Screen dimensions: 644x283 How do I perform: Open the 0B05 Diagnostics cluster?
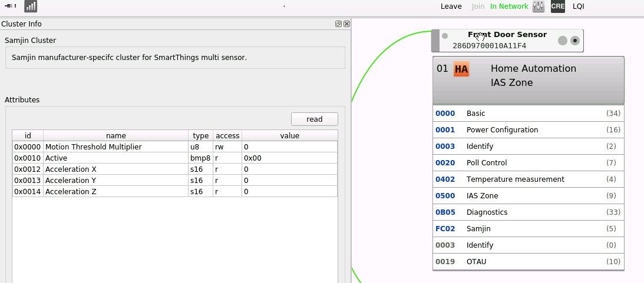click(529, 212)
